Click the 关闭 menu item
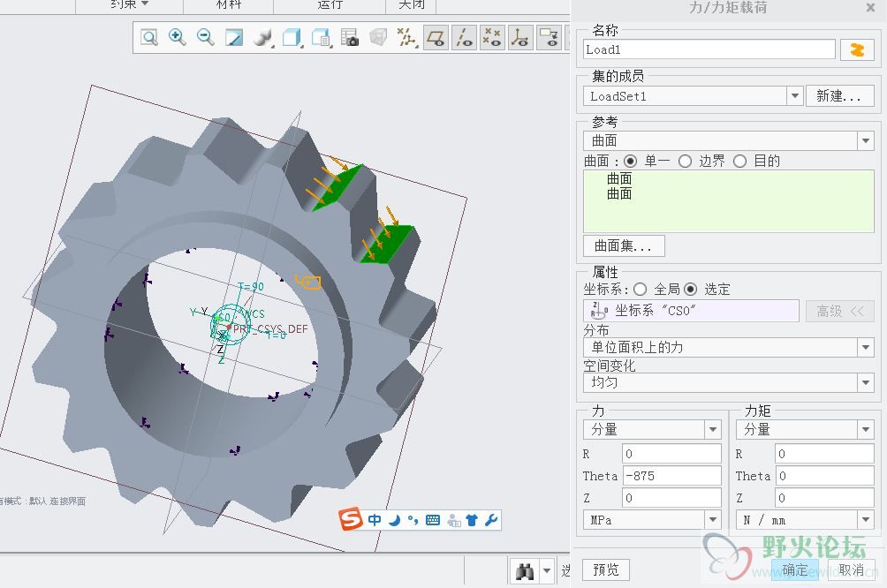Viewport: 887px width, 588px height. tap(412, 4)
